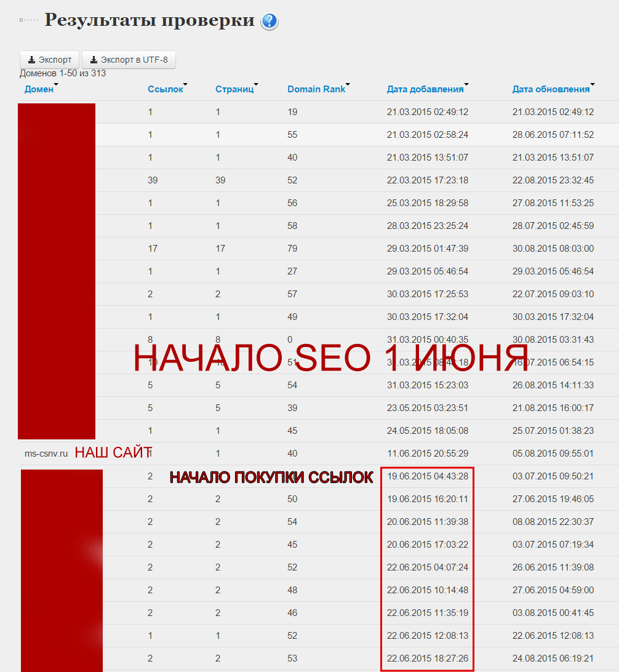This screenshot has width=619, height=672.
Task: Click the Результаты проверки heading
Action: [x=150, y=20]
